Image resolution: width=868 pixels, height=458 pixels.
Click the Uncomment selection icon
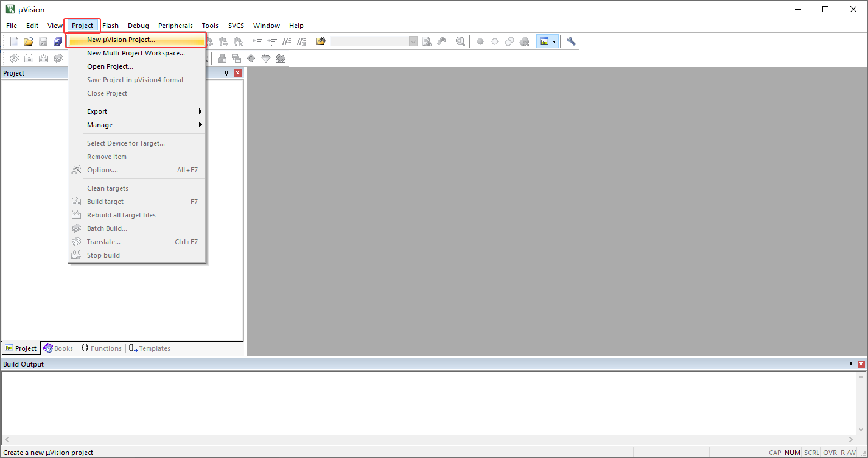point(301,41)
